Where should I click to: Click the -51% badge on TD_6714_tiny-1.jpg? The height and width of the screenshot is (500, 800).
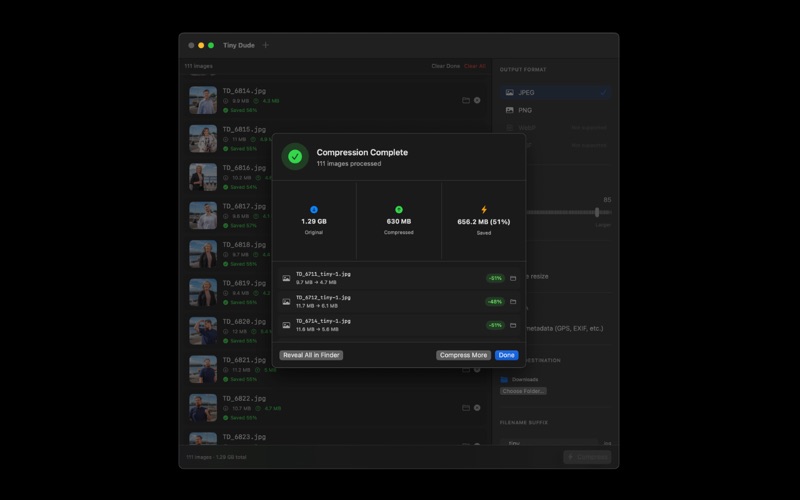point(495,325)
